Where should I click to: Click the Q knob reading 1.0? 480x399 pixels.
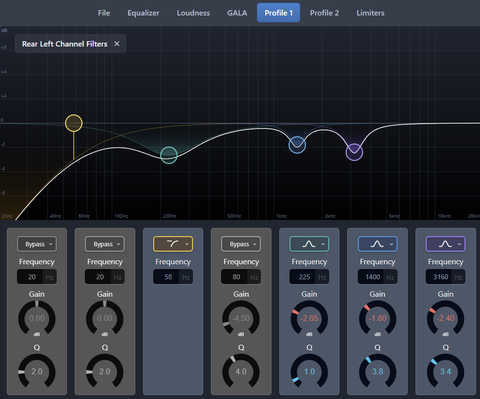(309, 372)
